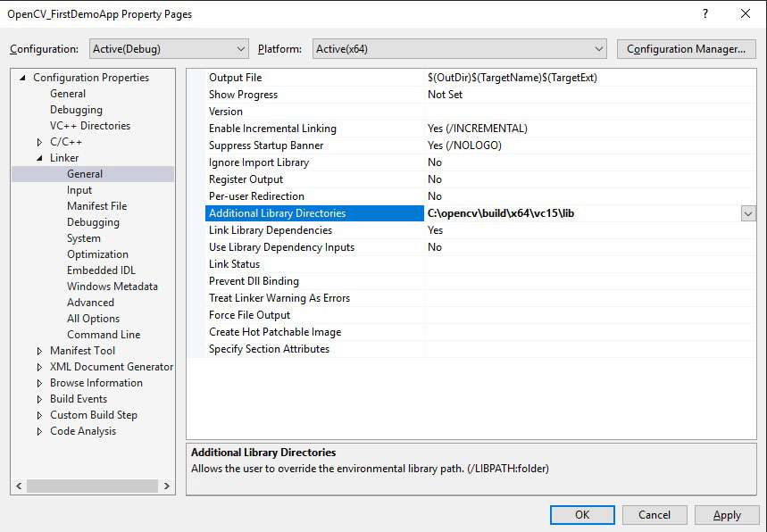Select VC++ Directories in the tree

click(89, 126)
